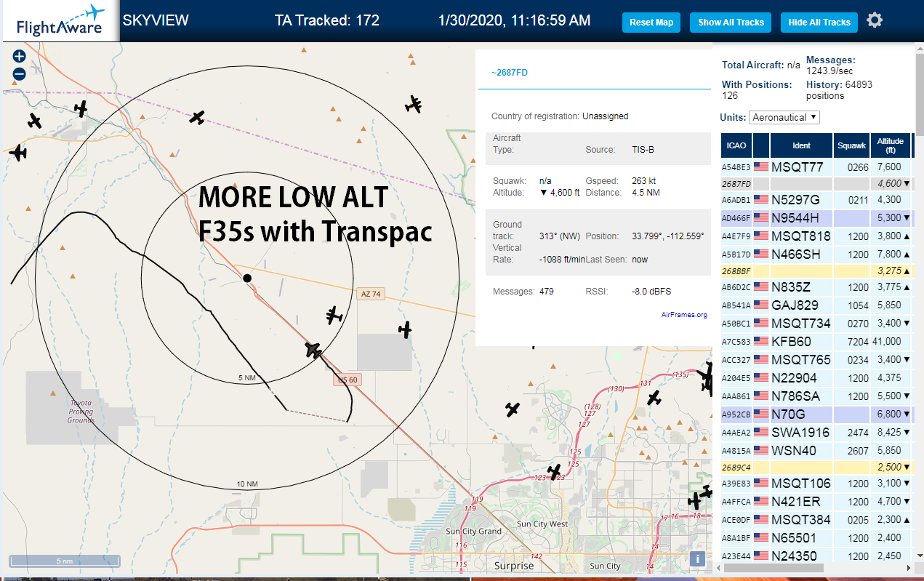Click US flag in the SWA1916 row
The width and height of the screenshot is (924, 581).
(x=761, y=432)
